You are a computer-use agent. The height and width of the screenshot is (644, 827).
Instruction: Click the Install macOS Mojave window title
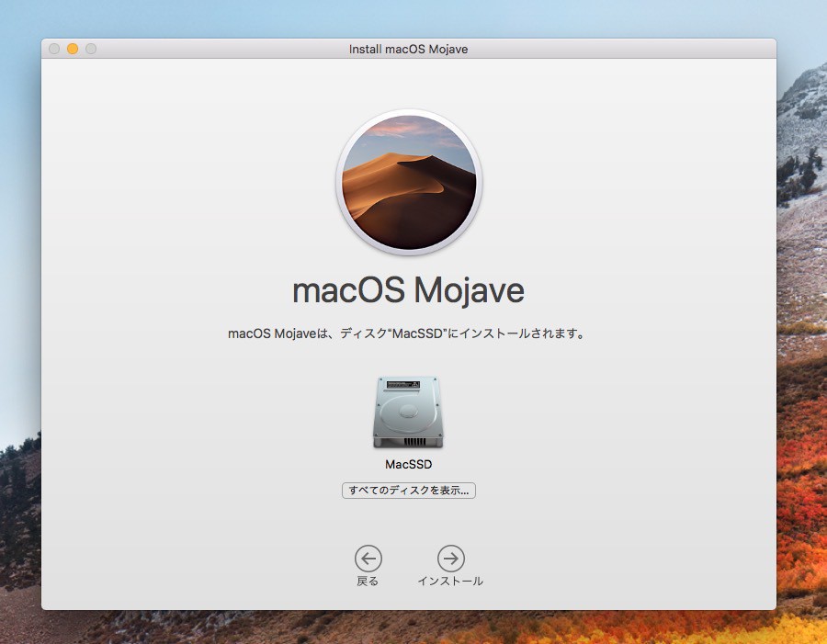pos(408,49)
